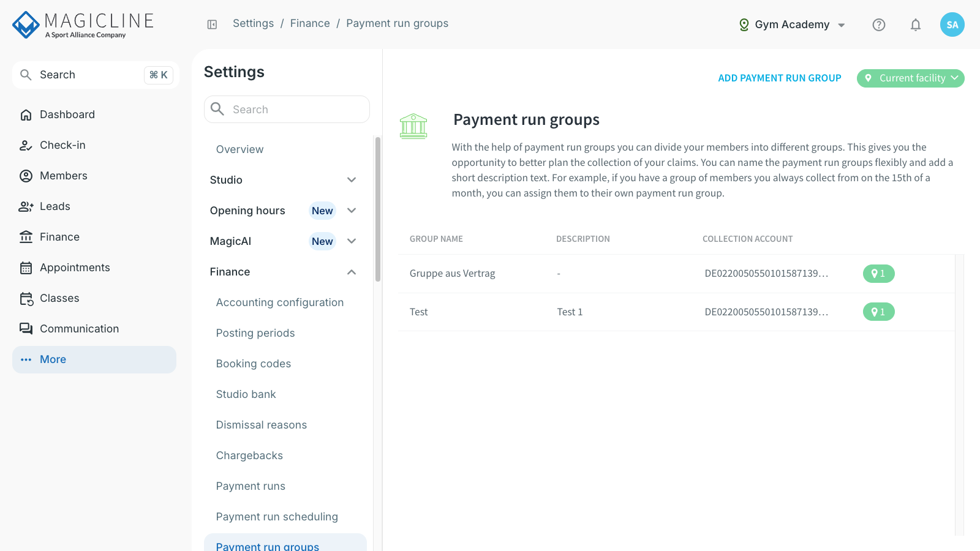
Task: Collapse the Finance settings section
Action: tap(283, 272)
